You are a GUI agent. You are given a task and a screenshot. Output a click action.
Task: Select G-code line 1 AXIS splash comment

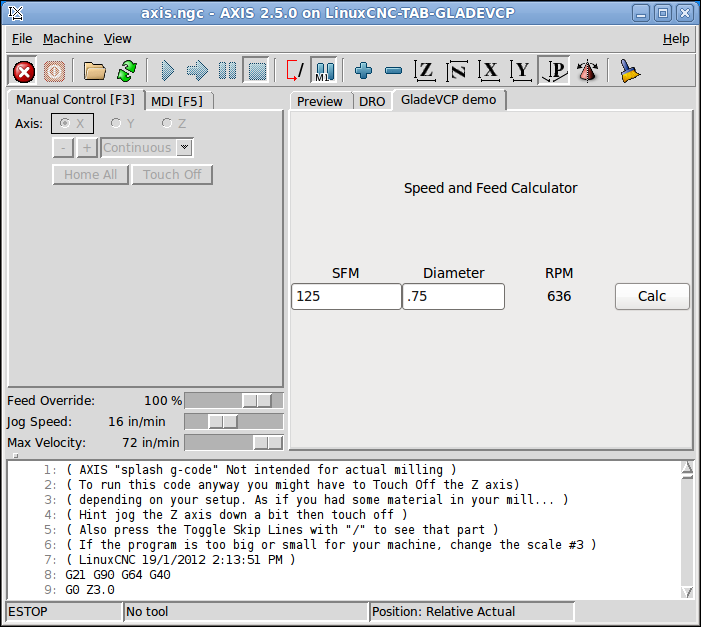262,470
